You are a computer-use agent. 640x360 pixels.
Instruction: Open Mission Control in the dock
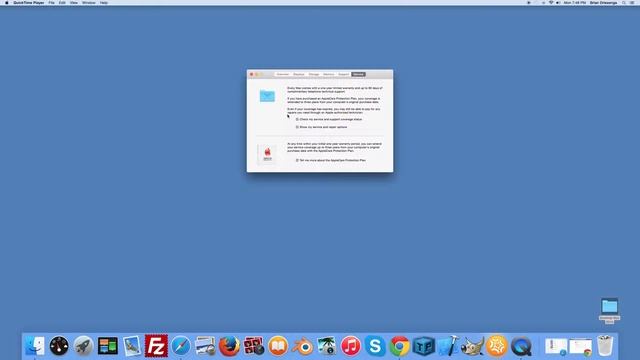[108, 346]
